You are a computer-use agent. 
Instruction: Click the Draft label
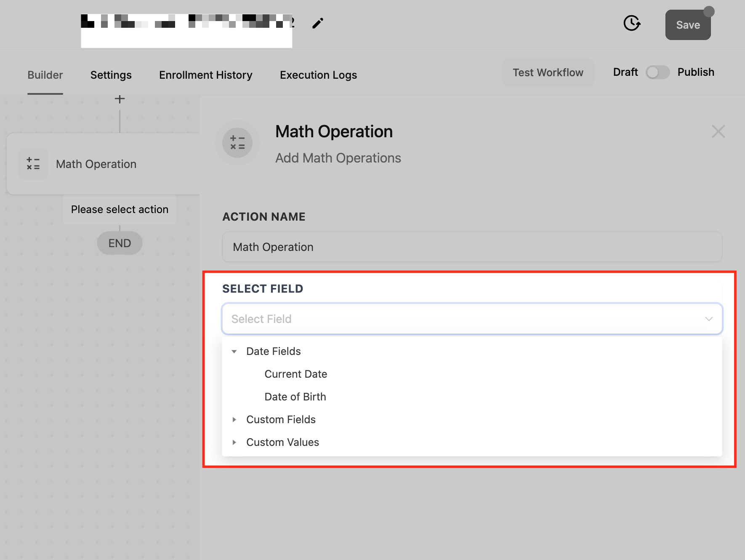click(625, 72)
